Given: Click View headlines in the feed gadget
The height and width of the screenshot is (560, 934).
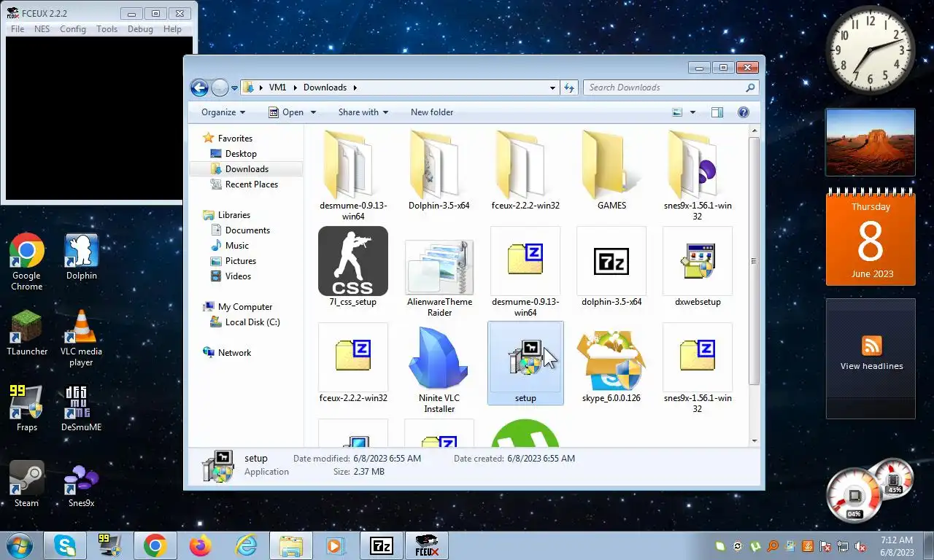Looking at the screenshot, I should click(x=871, y=366).
